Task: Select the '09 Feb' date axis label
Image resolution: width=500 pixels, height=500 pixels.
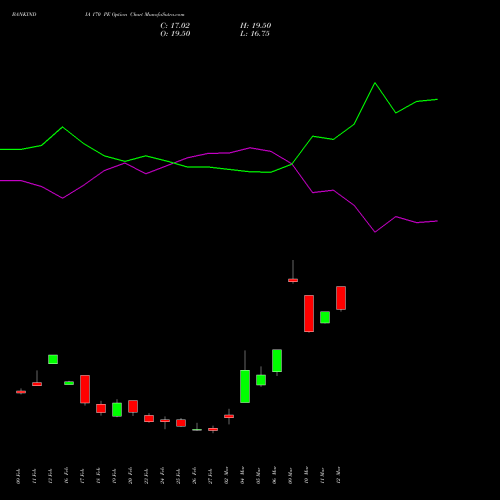Action: tap(18, 476)
